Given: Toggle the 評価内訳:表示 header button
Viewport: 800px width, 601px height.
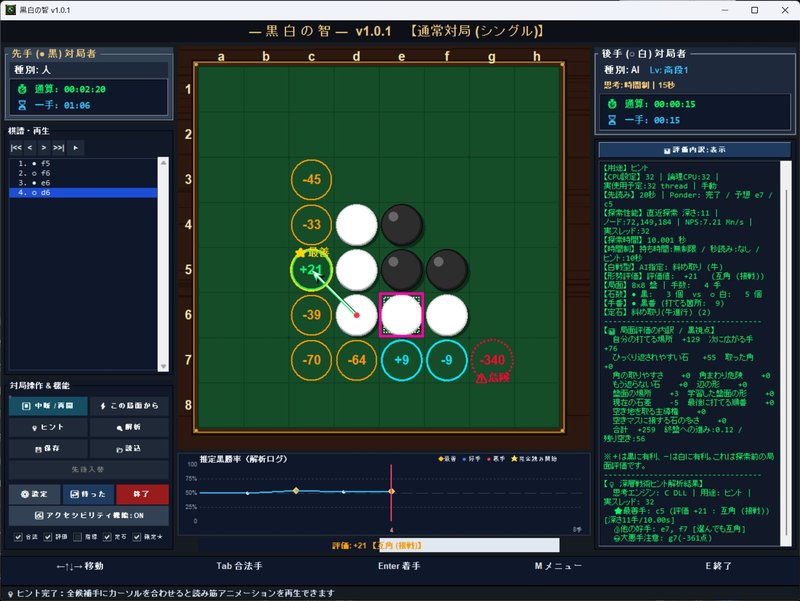Looking at the screenshot, I should (694, 150).
